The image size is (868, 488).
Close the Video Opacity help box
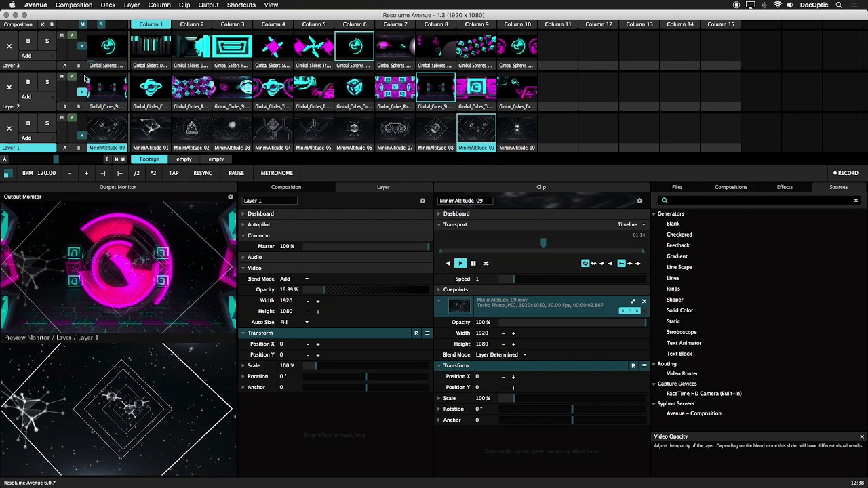pyautogui.click(x=862, y=436)
